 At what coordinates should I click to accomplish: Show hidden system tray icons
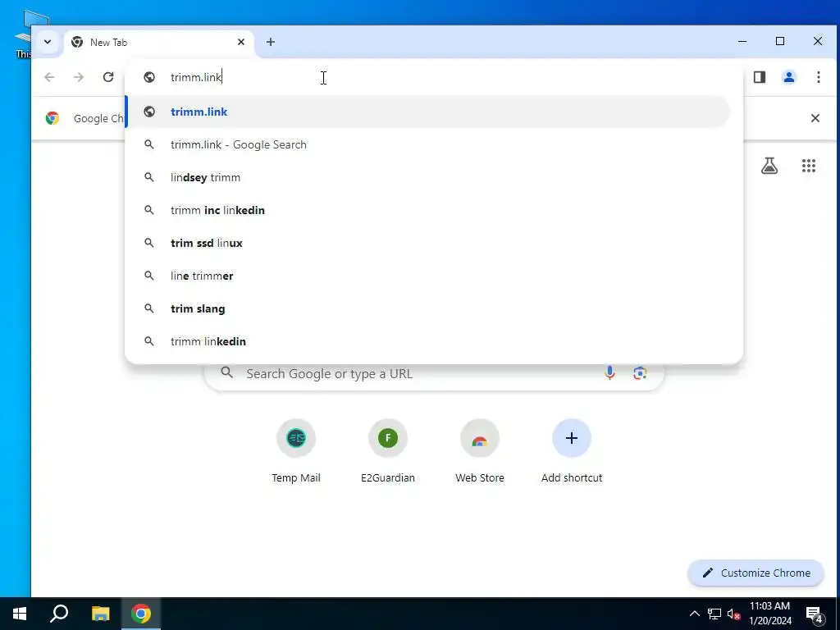pyautogui.click(x=694, y=614)
